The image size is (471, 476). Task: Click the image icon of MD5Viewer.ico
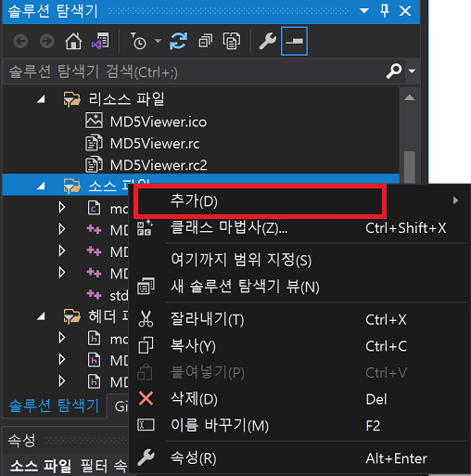[x=94, y=121]
